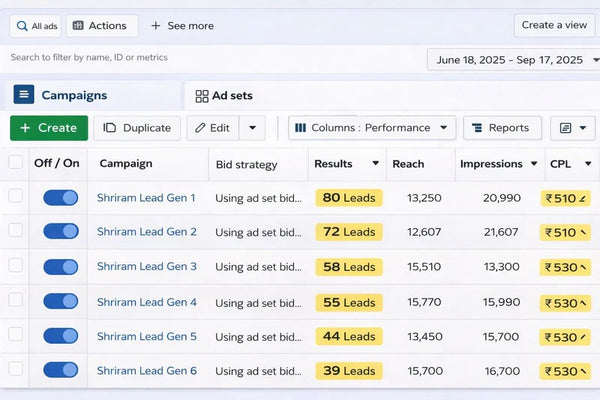Image resolution: width=600 pixels, height=400 pixels.
Task: Click the 39 Leads result badge
Action: point(349,371)
